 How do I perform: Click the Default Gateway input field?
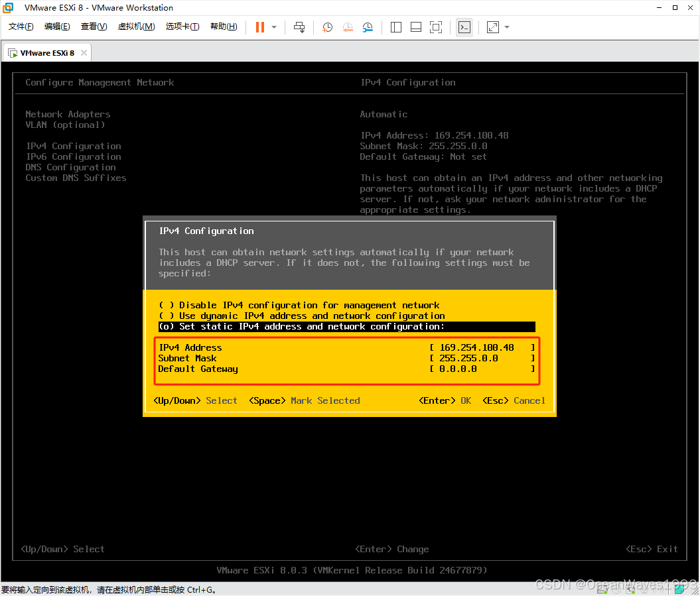pos(482,369)
